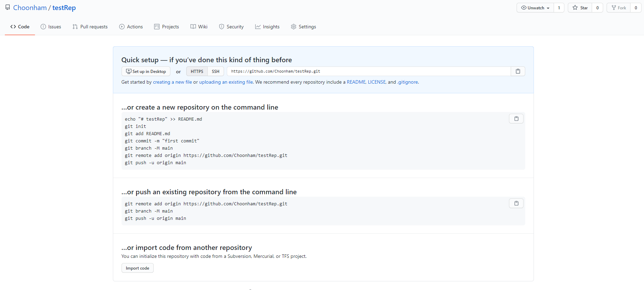Switch the clone URL to SSH

click(x=216, y=71)
